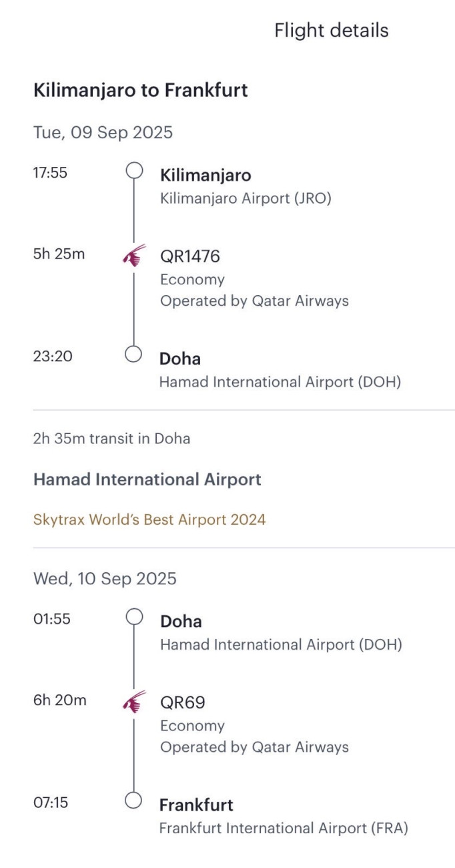455x868 pixels.
Task: Select Kilimanjaro Airport (JRO) text
Action: 246,198
